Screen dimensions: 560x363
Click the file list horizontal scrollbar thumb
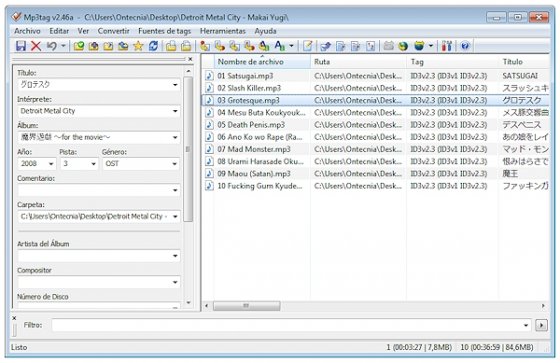point(246,306)
